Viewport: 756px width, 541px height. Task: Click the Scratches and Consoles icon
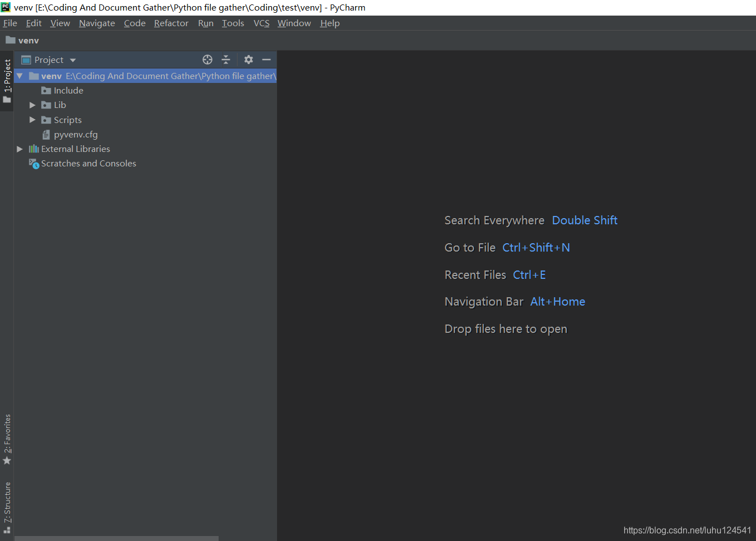[x=34, y=164]
